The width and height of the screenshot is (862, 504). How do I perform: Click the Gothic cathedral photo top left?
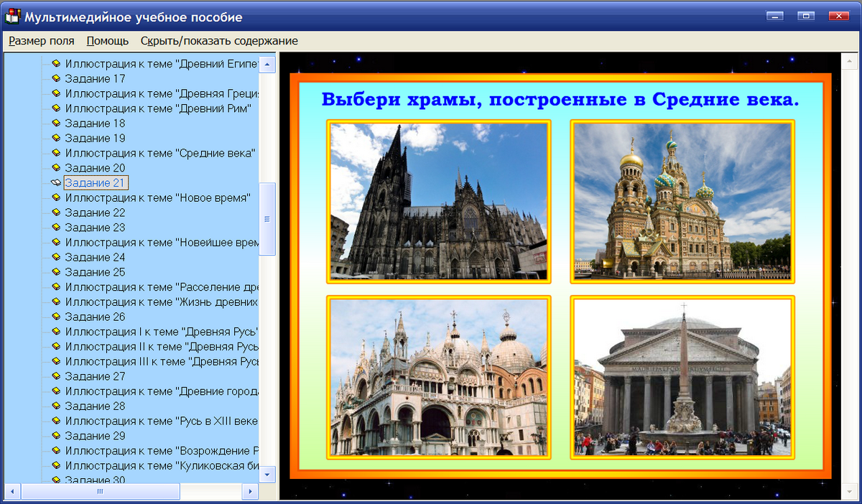tap(438, 202)
